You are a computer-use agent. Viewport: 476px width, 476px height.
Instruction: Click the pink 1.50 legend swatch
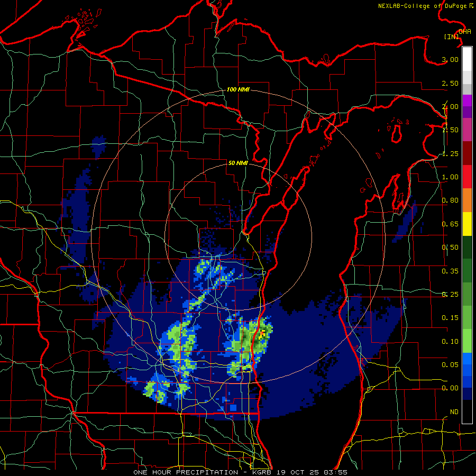467,130
